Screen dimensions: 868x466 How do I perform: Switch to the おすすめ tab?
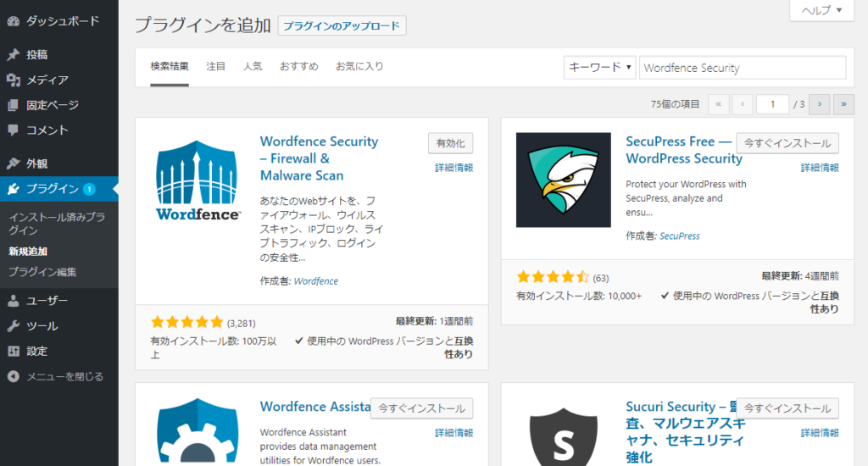point(299,66)
